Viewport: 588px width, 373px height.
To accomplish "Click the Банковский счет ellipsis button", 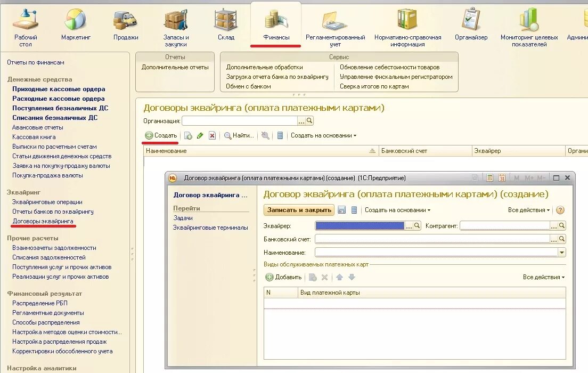I will pyautogui.click(x=553, y=239).
